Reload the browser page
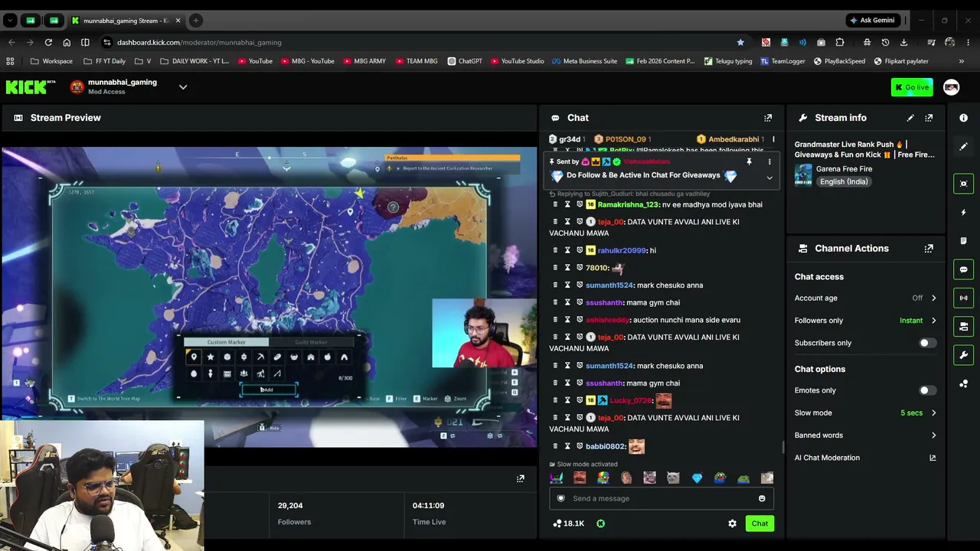The height and width of the screenshot is (551, 980). tap(48, 42)
